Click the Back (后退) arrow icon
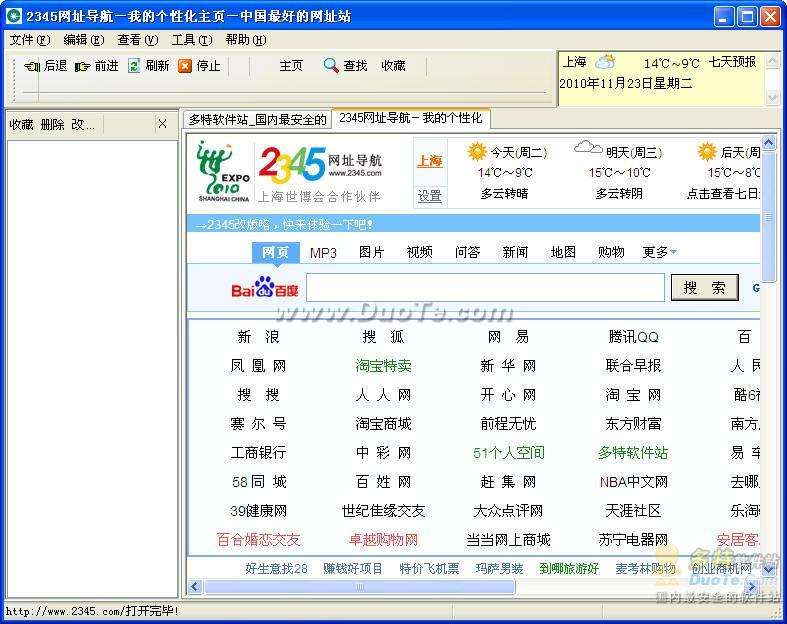787x624 pixels. pos(32,66)
